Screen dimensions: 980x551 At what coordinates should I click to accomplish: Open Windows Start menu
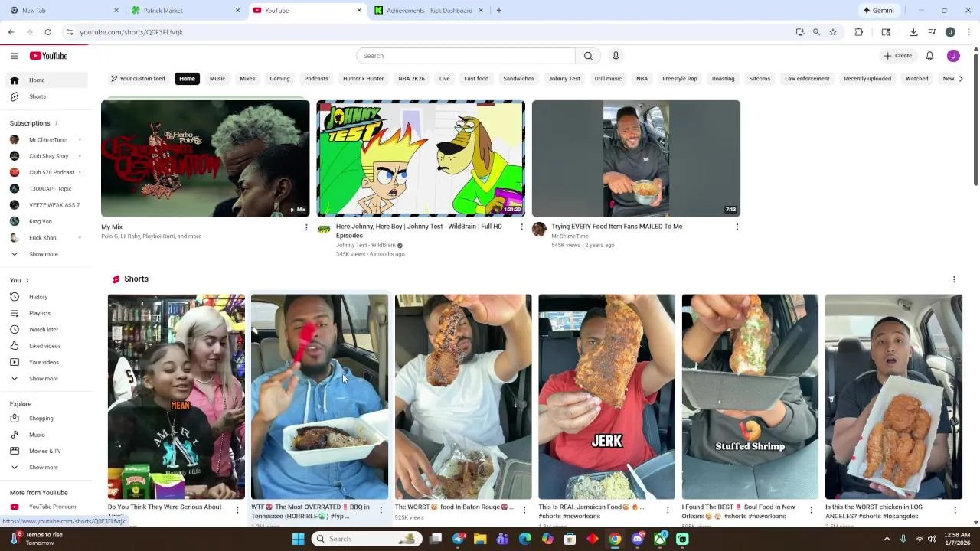298,539
